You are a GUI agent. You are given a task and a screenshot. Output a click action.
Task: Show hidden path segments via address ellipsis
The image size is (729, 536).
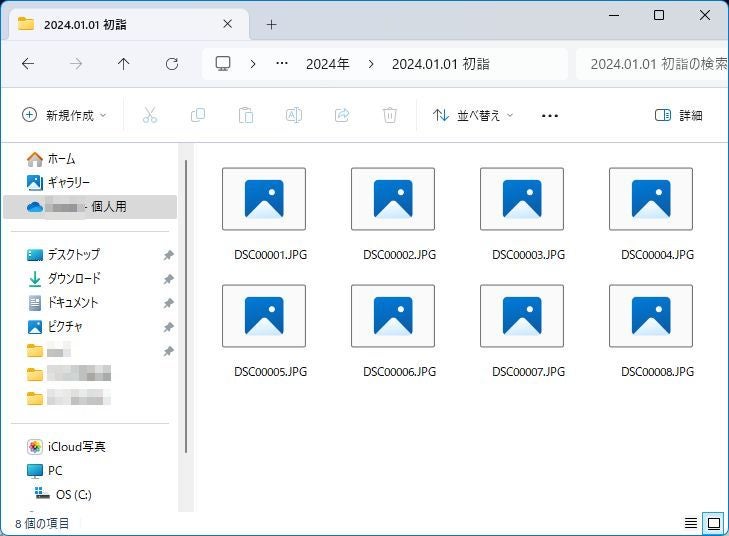(282, 64)
